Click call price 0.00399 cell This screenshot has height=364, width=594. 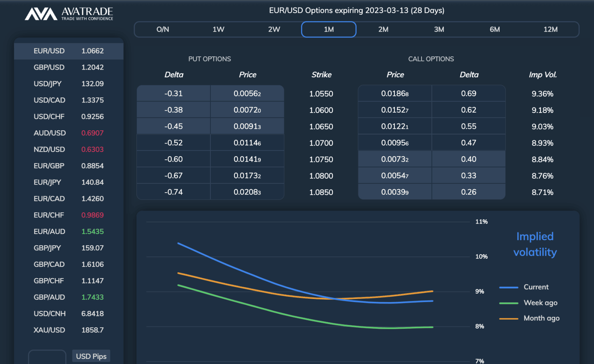(x=395, y=192)
